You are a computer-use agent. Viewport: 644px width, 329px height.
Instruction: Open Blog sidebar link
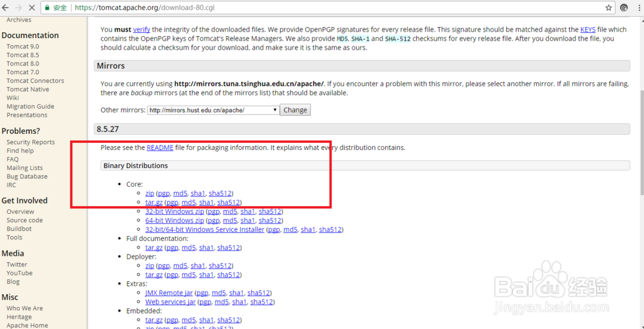tap(13, 282)
